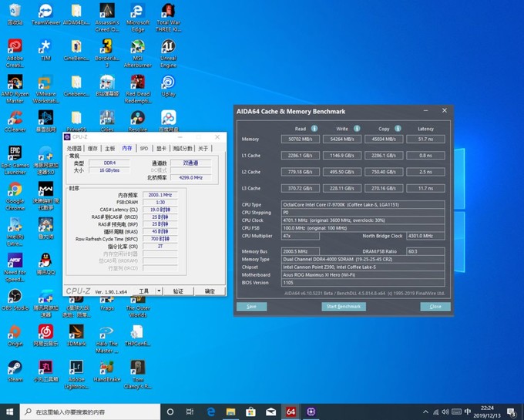Open Task View from the taskbar

pyautogui.click(x=190, y=412)
